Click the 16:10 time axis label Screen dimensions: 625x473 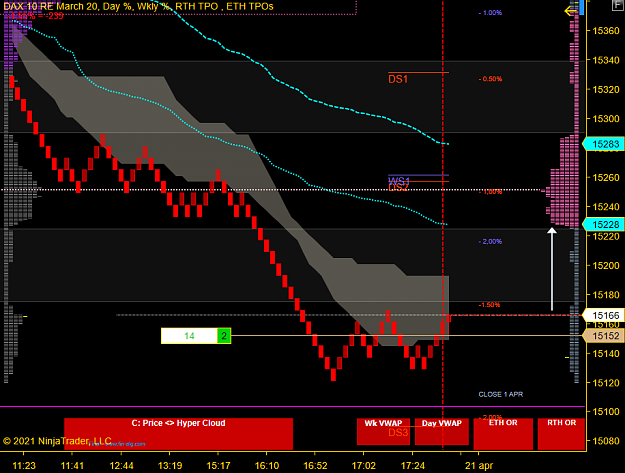tap(267, 465)
